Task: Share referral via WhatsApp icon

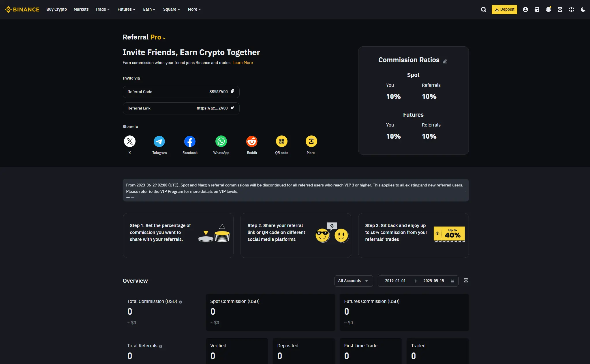Action: pyautogui.click(x=221, y=142)
